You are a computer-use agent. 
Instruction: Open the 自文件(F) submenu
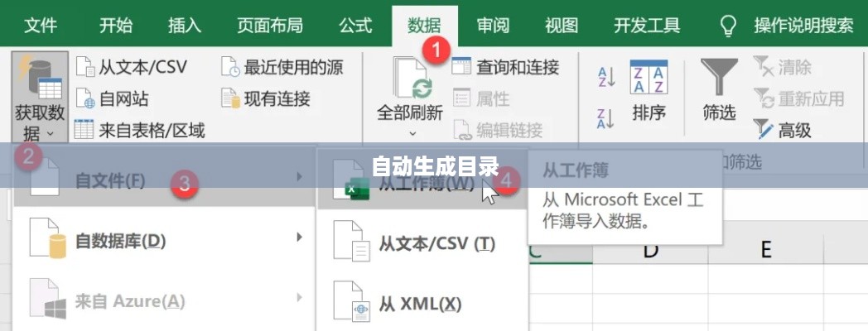165,178
